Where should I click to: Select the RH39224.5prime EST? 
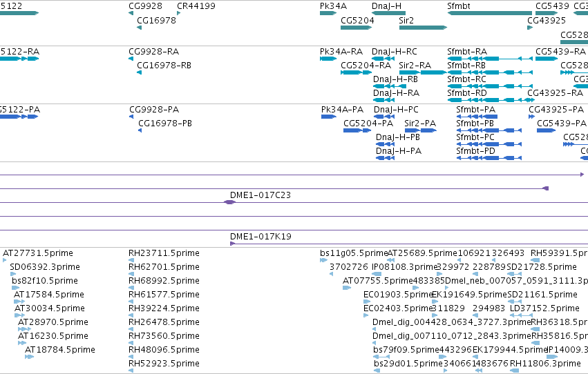[131, 315]
